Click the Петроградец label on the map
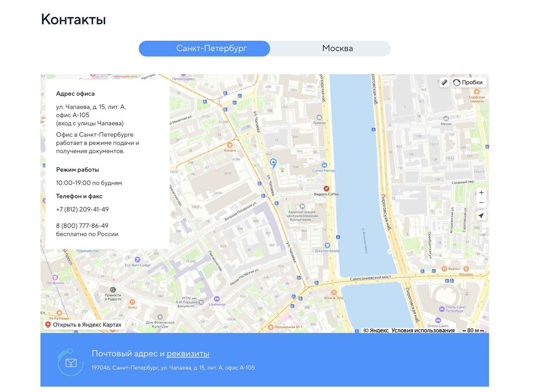Image resolution: width=544 pixels, height=392 pixels. click(183, 79)
